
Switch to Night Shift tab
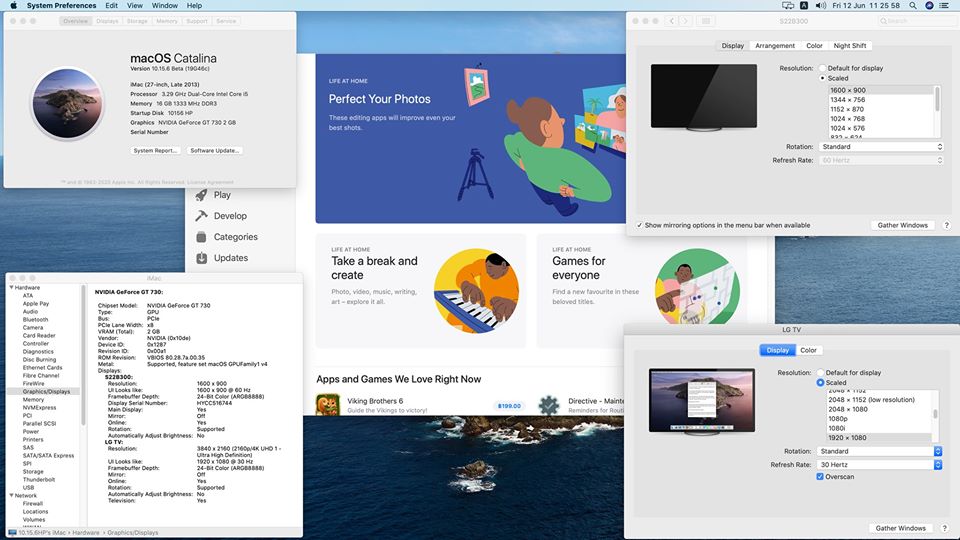pyautogui.click(x=850, y=46)
